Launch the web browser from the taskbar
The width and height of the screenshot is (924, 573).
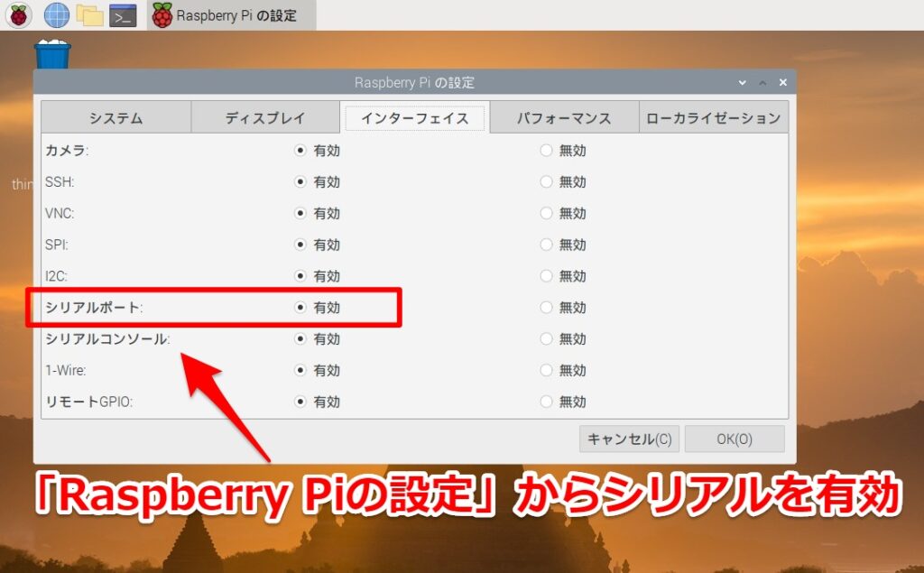coord(56,15)
